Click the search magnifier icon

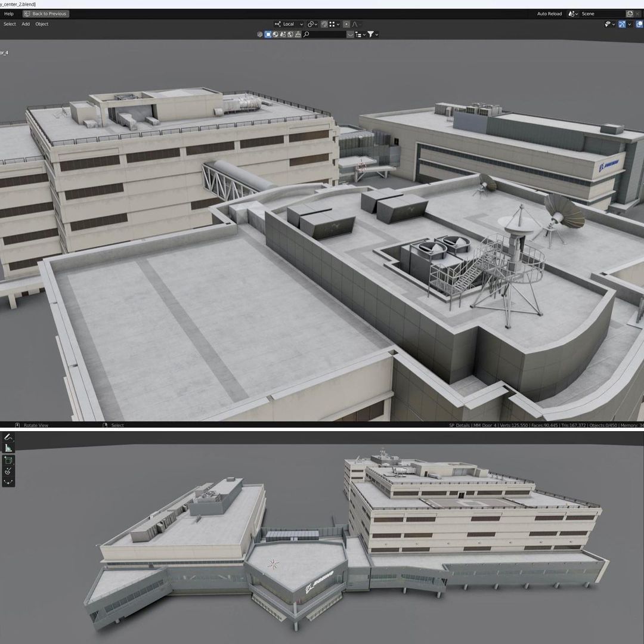[306, 35]
